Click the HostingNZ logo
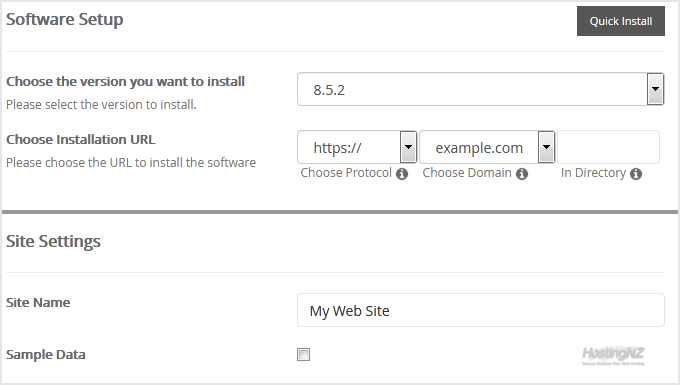This screenshot has width=680, height=385. [613, 356]
